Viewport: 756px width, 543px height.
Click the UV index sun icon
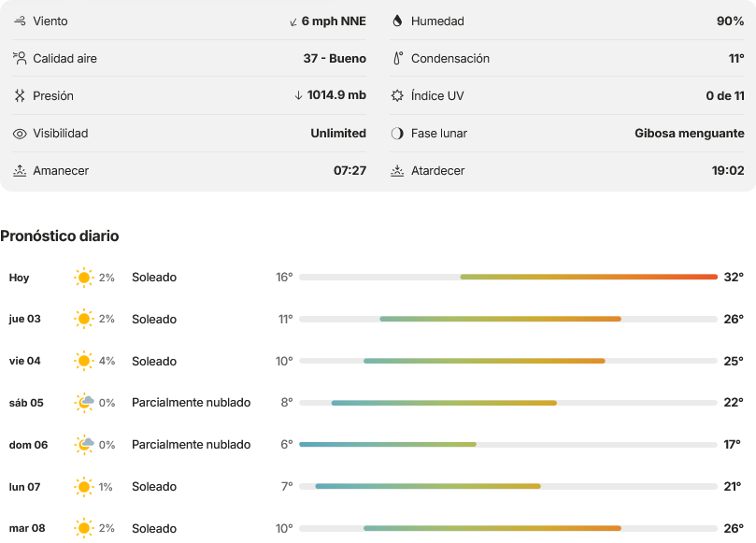397,95
